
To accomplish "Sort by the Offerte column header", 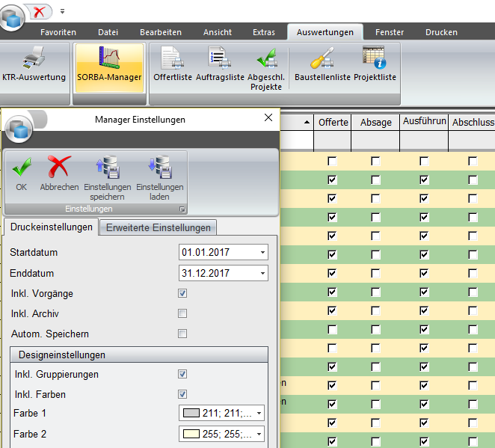I will point(333,122).
